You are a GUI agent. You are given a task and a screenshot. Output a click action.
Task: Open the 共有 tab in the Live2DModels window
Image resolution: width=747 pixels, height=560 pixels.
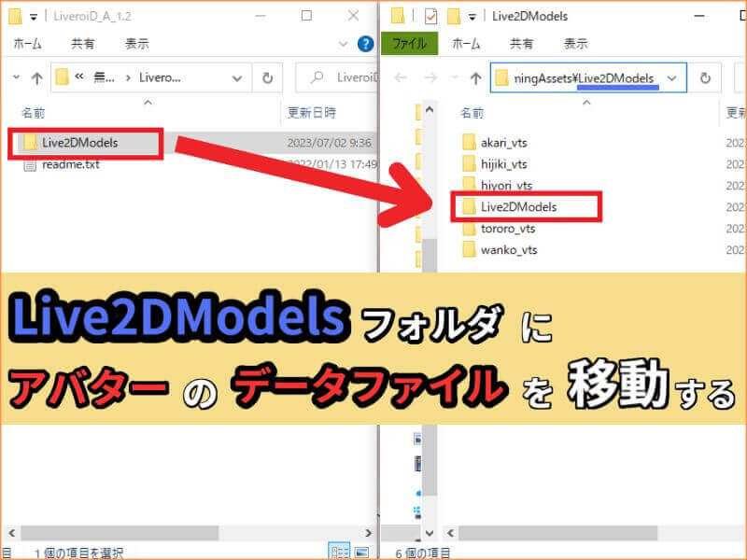pyautogui.click(x=522, y=44)
